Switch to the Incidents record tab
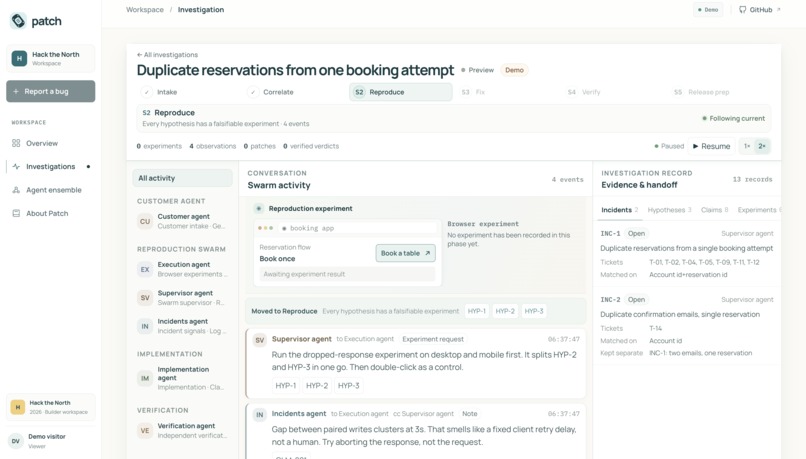 tap(619, 210)
